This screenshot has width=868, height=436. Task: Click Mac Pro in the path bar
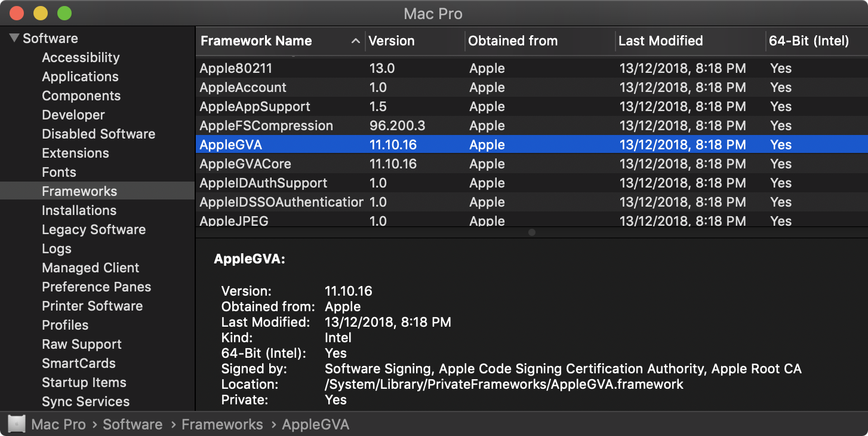click(59, 424)
